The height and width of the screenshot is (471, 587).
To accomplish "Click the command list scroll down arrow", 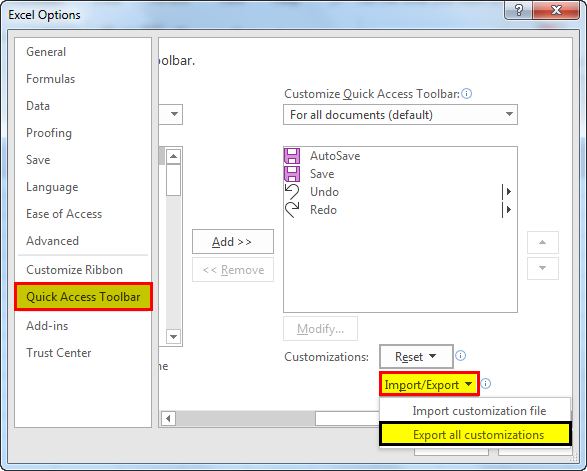I will click(x=173, y=336).
